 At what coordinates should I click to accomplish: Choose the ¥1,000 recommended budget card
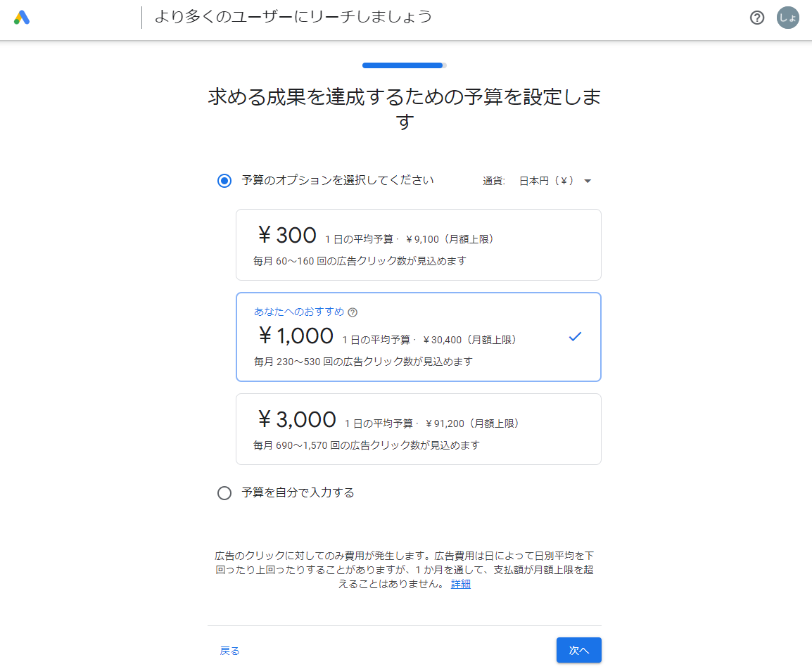[419, 337]
